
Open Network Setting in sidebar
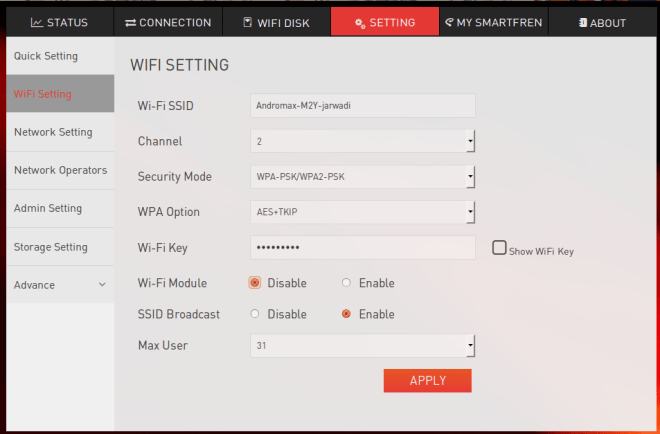coord(60,132)
